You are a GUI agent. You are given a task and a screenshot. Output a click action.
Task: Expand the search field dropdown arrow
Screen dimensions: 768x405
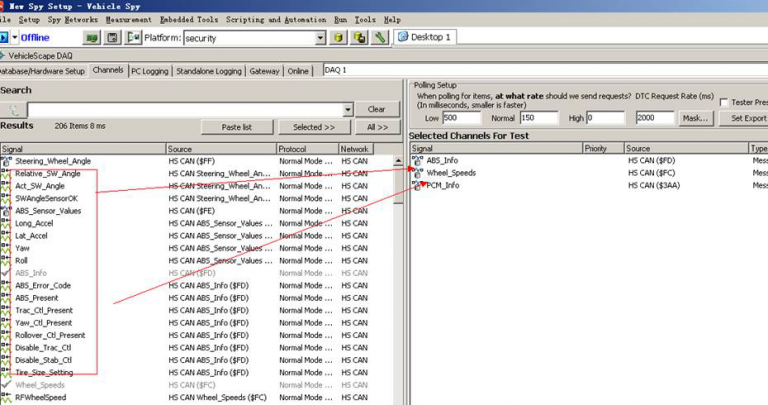[x=347, y=109]
